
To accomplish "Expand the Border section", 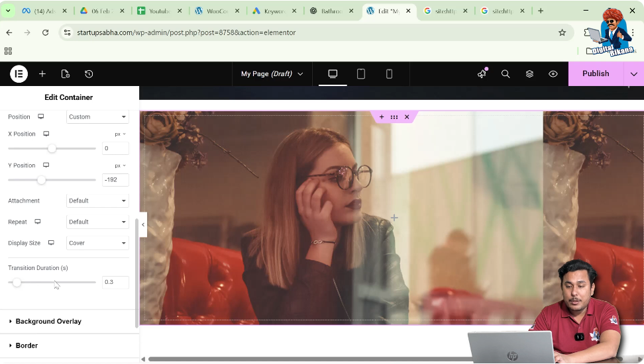I will click(27, 345).
